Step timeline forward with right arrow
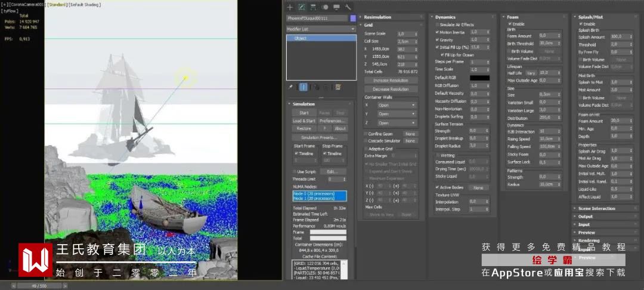The height and width of the screenshot is (290, 644). click(x=65, y=286)
